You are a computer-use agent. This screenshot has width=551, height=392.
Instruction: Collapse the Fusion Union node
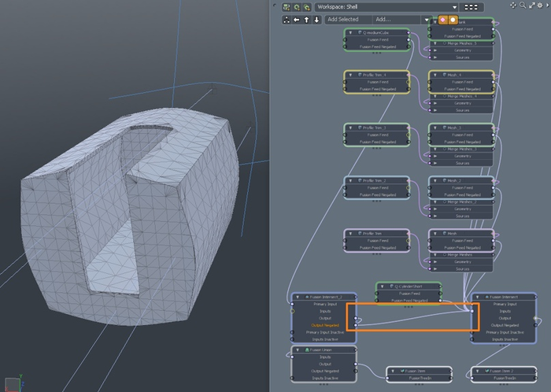[x=298, y=349]
